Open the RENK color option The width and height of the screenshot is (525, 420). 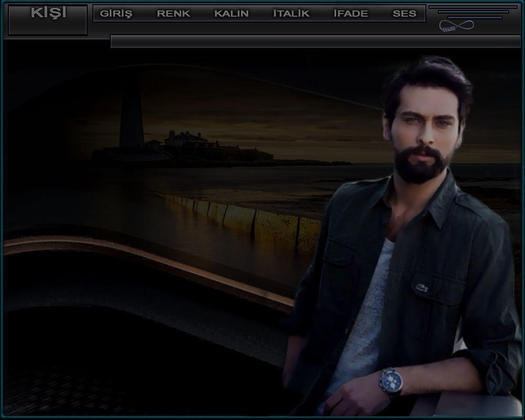coord(173,14)
